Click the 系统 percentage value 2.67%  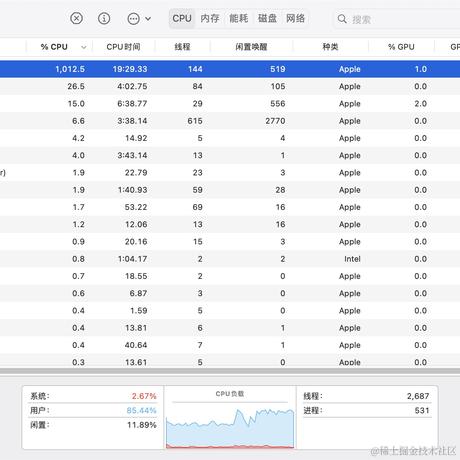pyautogui.click(x=144, y=396)
